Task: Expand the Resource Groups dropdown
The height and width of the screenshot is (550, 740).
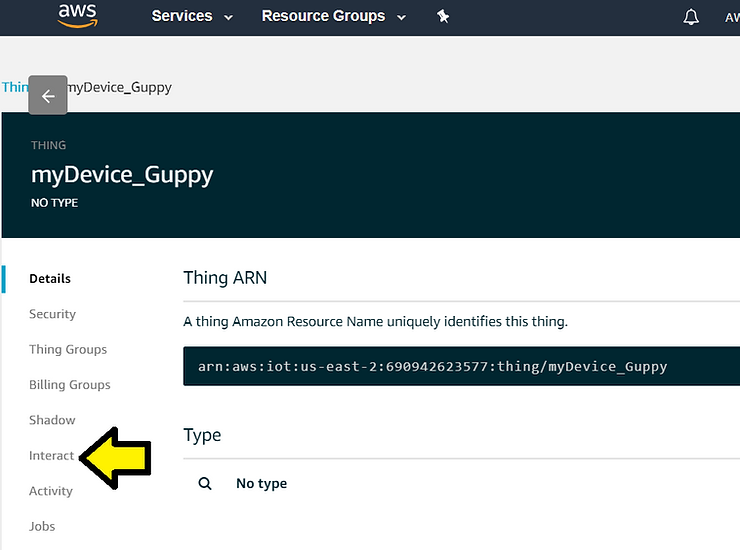Action: 333,17
